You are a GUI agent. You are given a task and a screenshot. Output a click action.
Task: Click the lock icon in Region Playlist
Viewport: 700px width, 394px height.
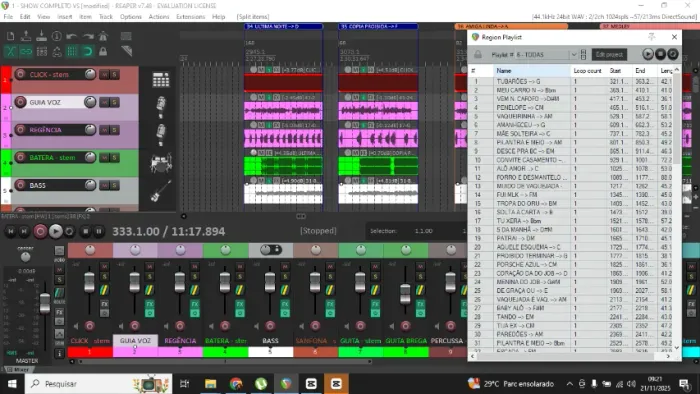click(x=478, y=54)
